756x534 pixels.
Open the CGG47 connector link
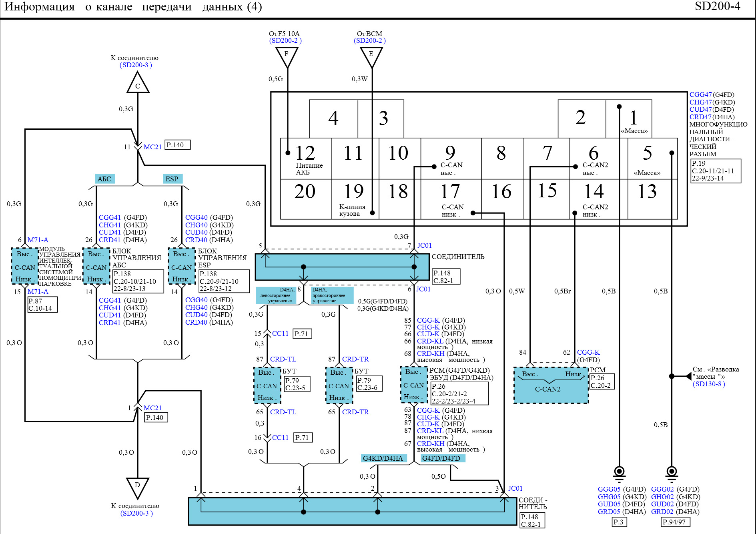(700, 95)
